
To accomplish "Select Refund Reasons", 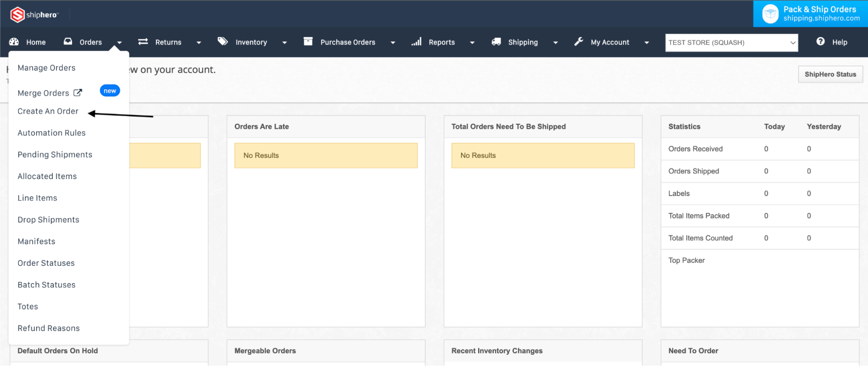I will click(x=49, y=328).
